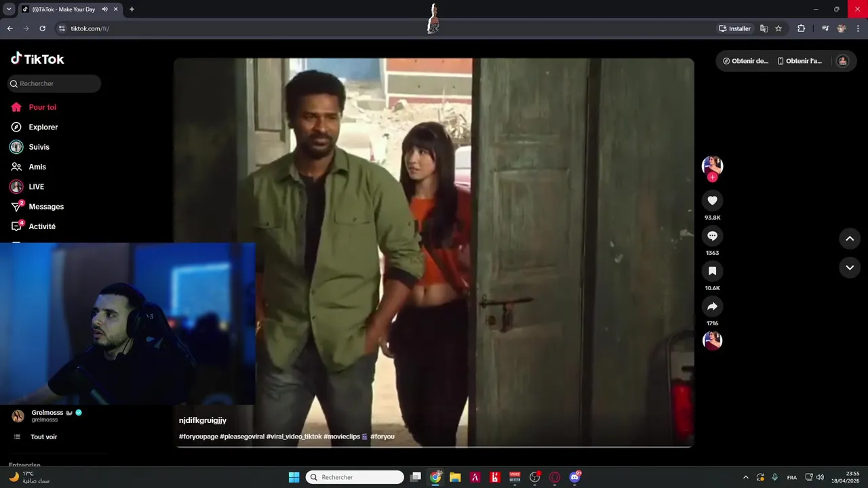
Task: Click Obtenir des pièces button
Action: [x=745, y=61]
